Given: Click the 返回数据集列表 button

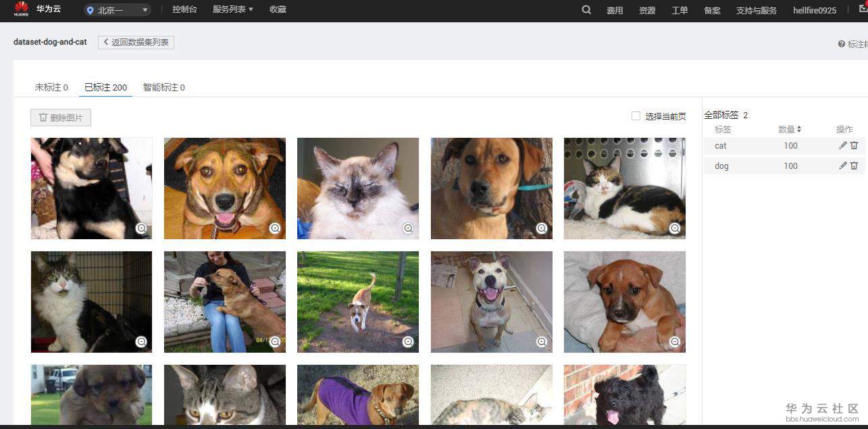Looking at the screenshot, I should point(136,42).
